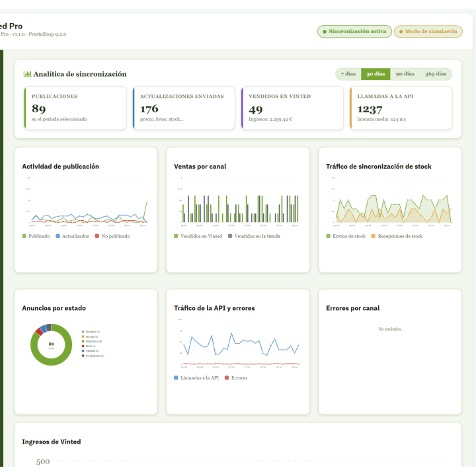Viewport: 476px width, 476px height.
Task: Open the Publicaciones stat card
Action: pyautogui.click(x=75, y=108)
